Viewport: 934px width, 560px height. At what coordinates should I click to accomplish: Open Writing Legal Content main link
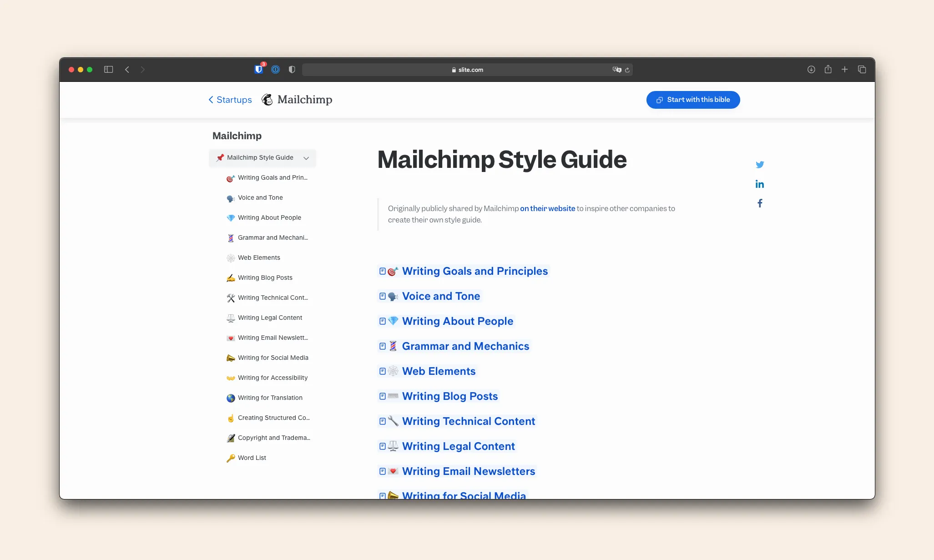[459, 446]
